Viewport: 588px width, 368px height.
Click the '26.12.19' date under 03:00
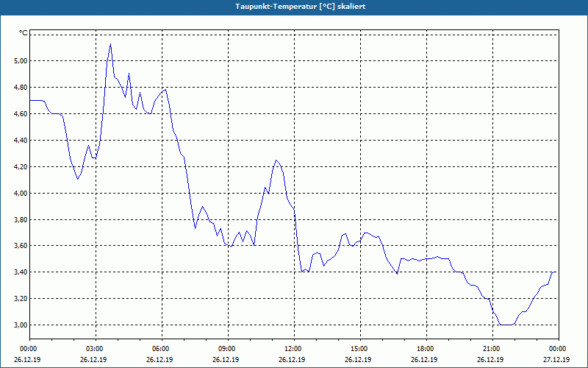click(x=94, y=359)
